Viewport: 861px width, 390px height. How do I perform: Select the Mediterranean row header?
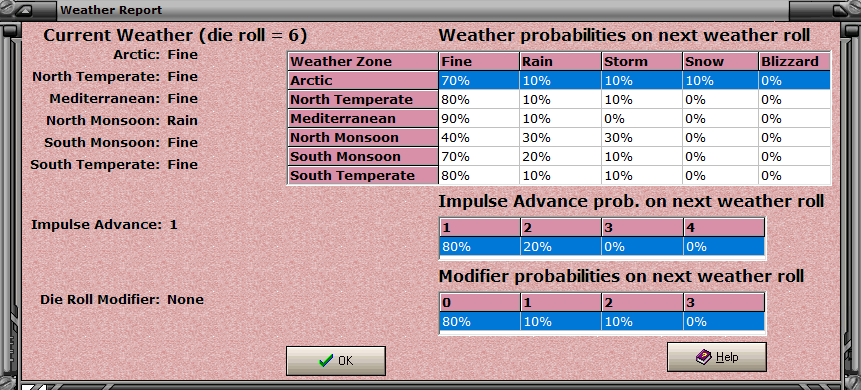coord(363,119)
